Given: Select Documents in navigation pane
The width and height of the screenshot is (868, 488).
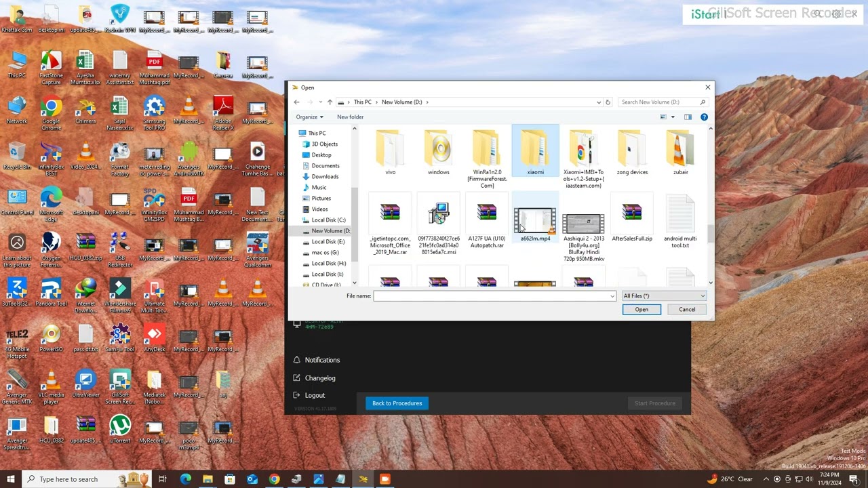Looking at the screenshot, I should 325,166.
